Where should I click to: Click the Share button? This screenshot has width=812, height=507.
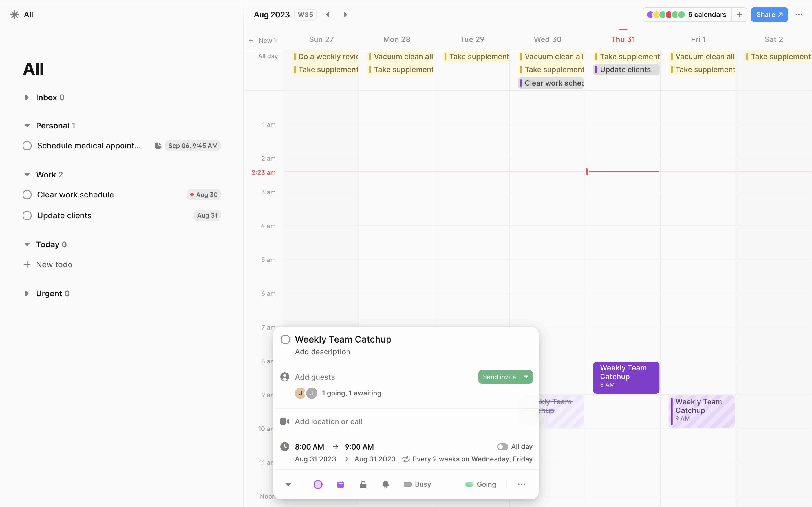(769, 15)
